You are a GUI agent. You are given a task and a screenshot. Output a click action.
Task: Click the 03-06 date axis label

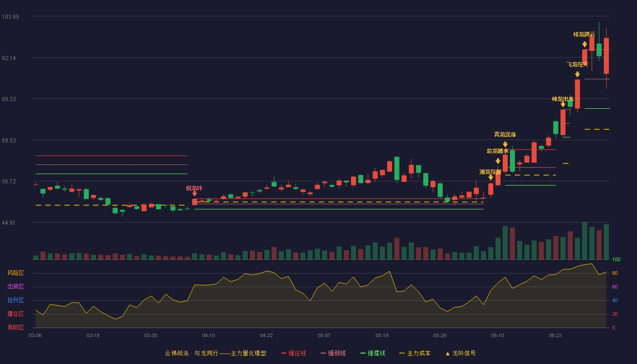pyautogui.click(x=35, y=335)
